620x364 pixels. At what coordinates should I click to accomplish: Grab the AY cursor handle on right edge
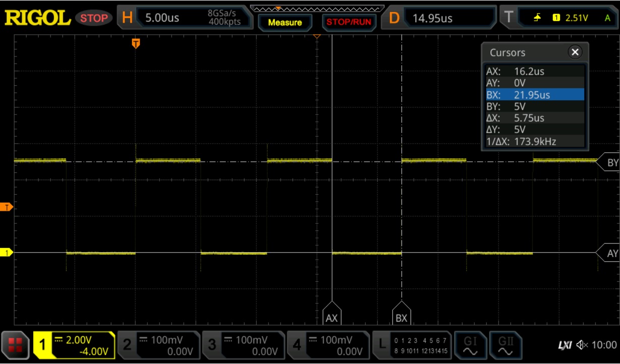pyautogui.click(x=608, y=253)
